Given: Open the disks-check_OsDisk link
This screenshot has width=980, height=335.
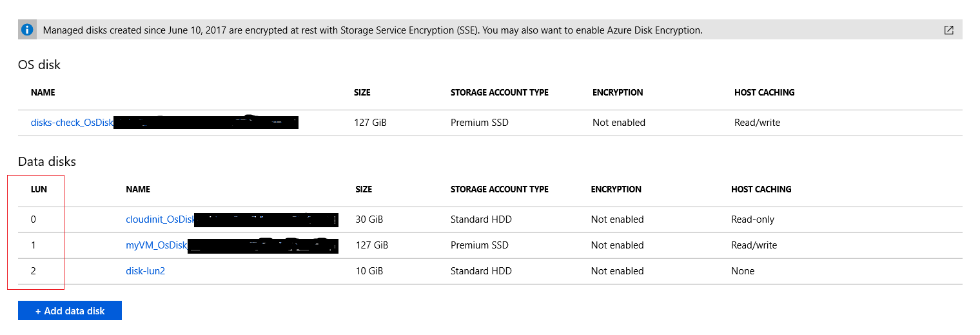Looking at the screenshot, I should tap(72, 123).
